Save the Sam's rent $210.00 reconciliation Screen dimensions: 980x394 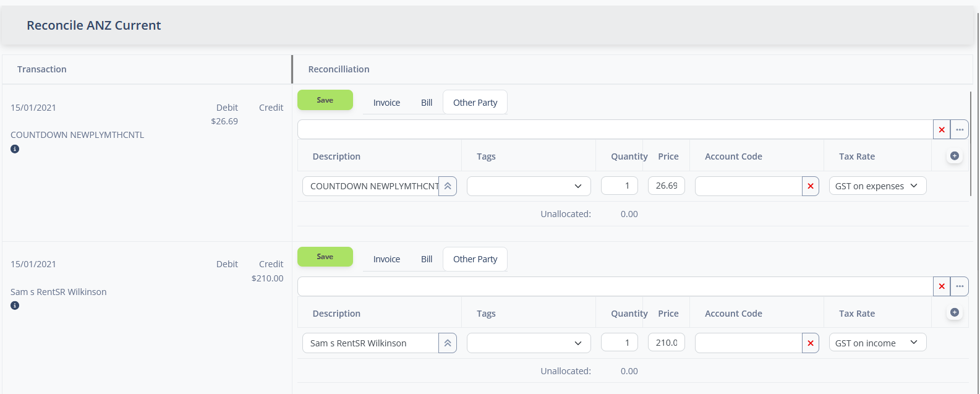coord(325,257)
